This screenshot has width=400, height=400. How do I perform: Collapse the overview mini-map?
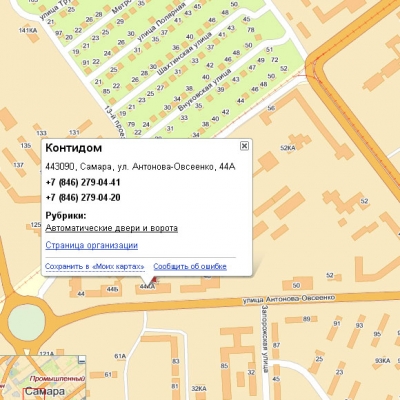pos(82,359)
